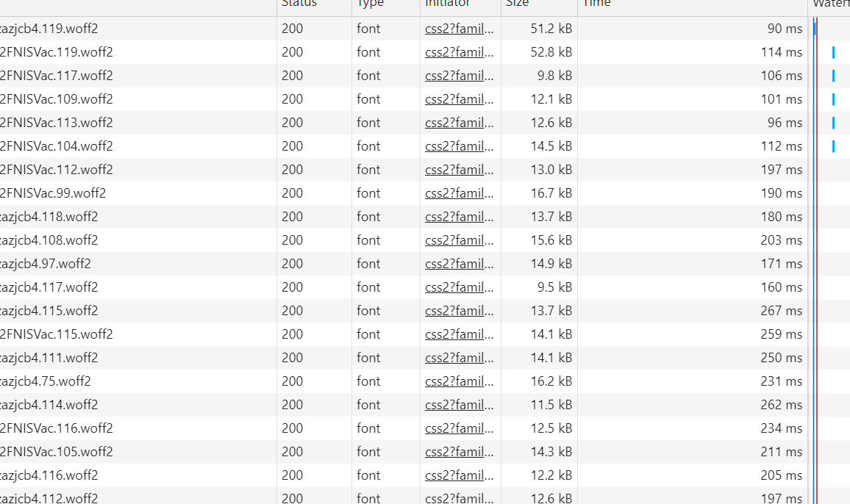
Task: Select the 2FNISVac.99.woff2 request
Action: 53,193
